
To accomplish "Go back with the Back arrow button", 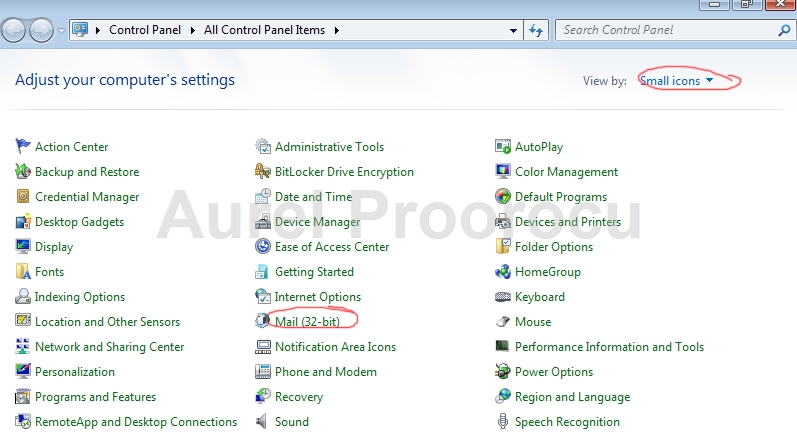I will tap(14, 30).
